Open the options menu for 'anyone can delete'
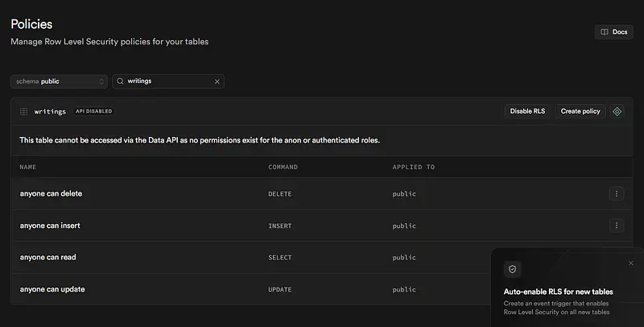 [617, 194]
